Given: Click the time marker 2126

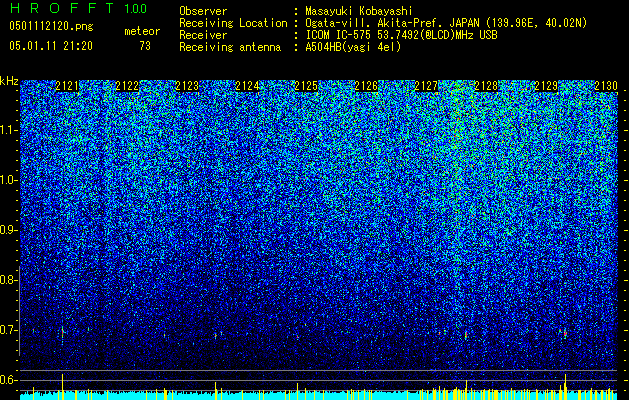Looking at the screenshot, I should pos(366,86).
